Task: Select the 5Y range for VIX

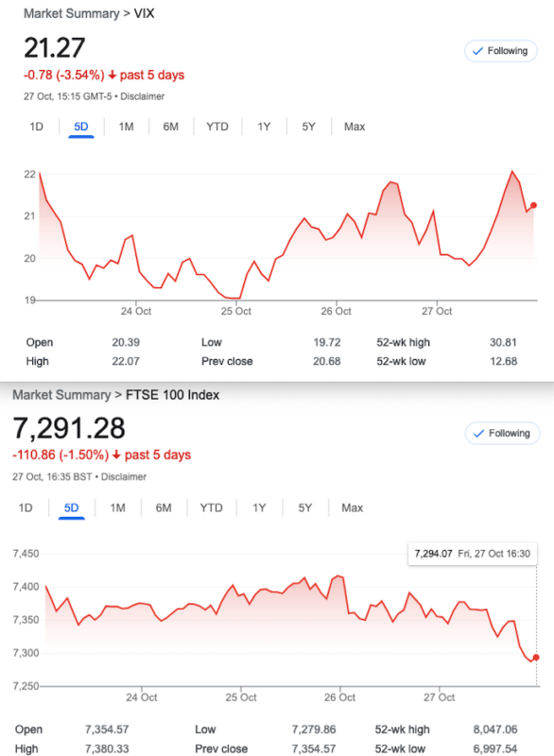Action: (x=308, y=127)
